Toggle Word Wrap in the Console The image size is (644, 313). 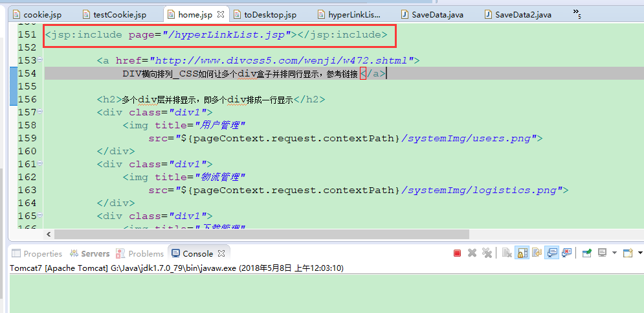(537, 253)
